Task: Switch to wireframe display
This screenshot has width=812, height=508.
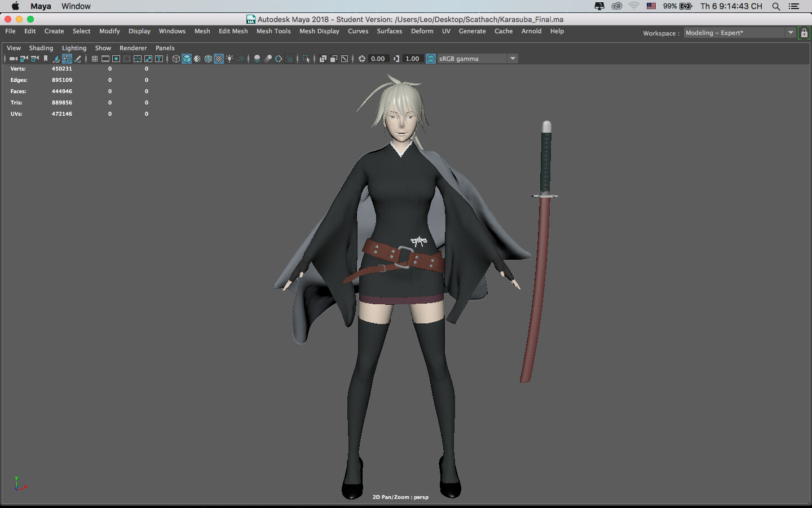Action: (x=176, y=59)
